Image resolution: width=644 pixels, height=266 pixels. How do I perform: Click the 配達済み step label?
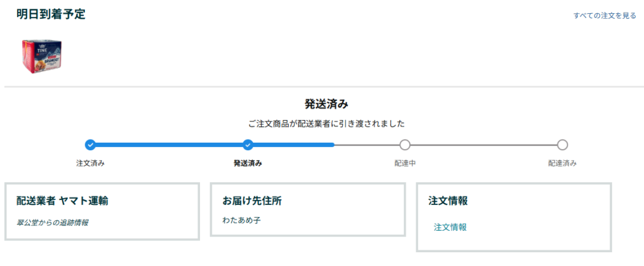coord(562,163)
